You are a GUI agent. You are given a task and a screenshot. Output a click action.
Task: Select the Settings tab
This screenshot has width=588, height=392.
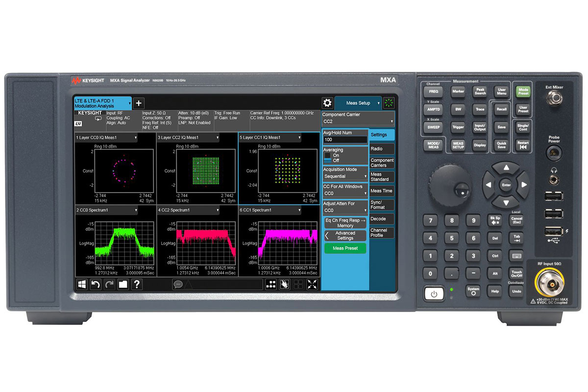pyautogui.click(x=382, y=135)
